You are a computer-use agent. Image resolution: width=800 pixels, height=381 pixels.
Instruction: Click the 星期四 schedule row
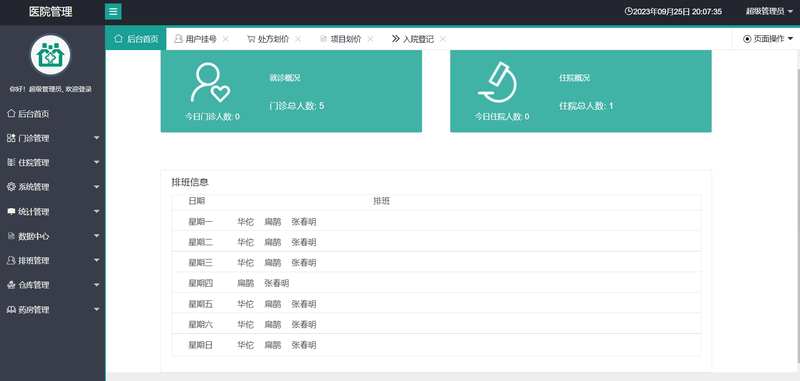(x=436, y=283)
